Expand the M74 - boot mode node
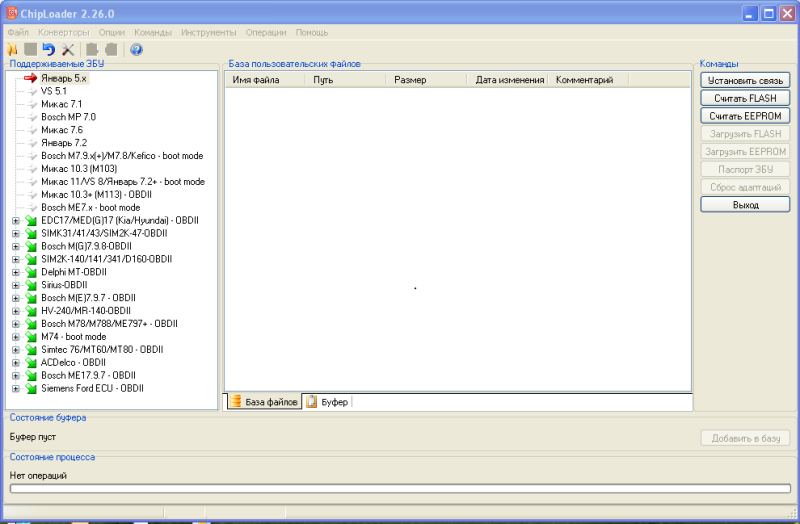This screenshot has height=524, width=800. coord(15,337)
